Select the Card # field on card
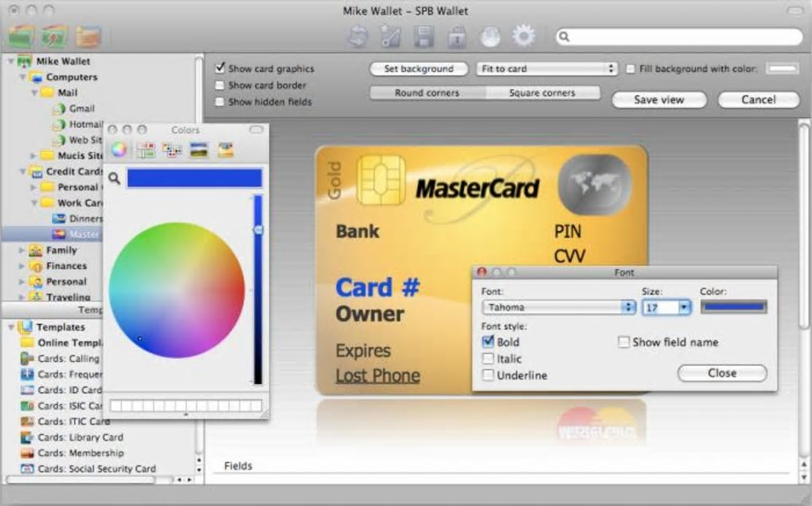This screenshot has width=812, height=506. coord(377,287)
